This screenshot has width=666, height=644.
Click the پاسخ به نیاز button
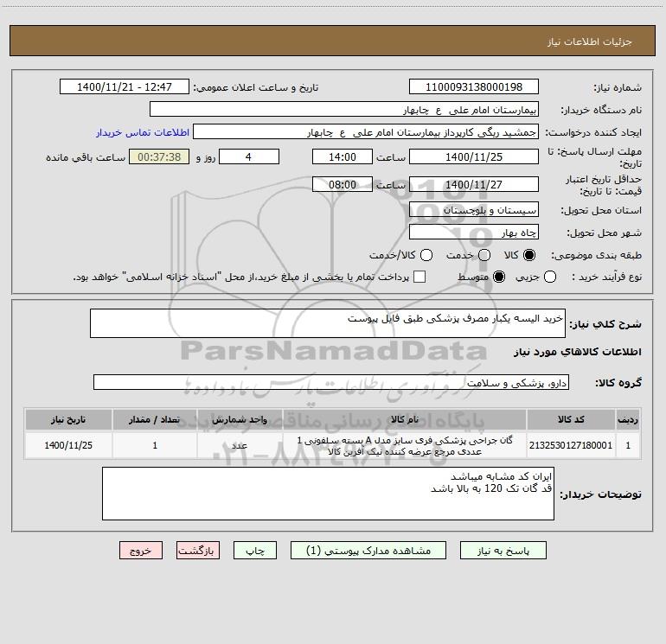tap(503, 550)
